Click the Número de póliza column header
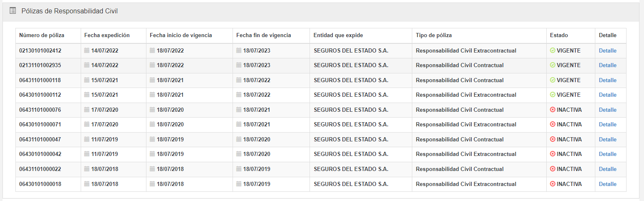Image resolution: width=644 pixels, height=201 pixels. (42, 35)
